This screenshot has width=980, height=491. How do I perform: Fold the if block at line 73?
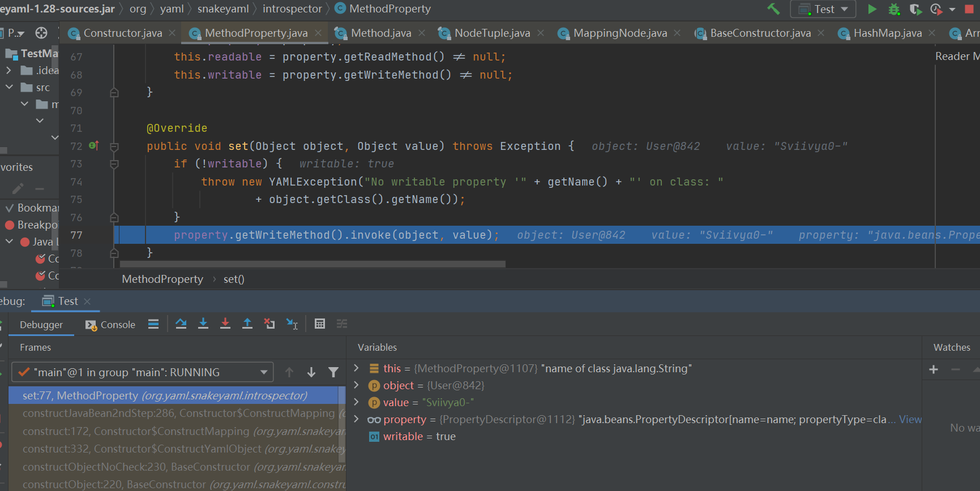(114, 164)
